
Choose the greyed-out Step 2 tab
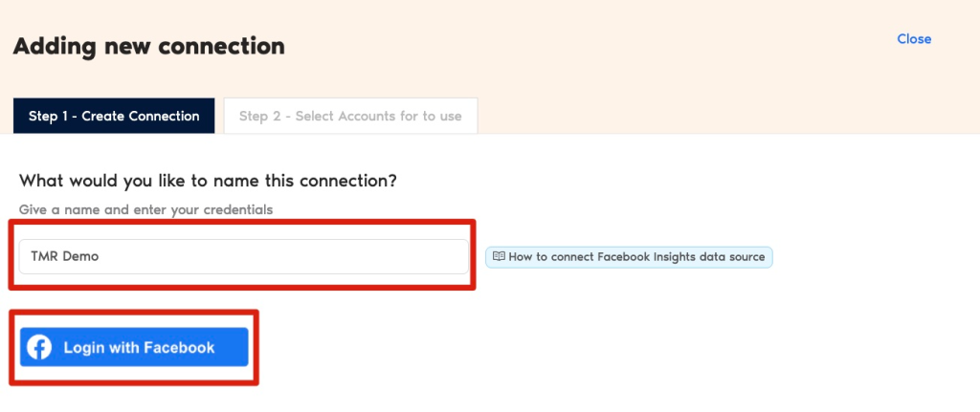pyautogui.click(x=350, y=116)
